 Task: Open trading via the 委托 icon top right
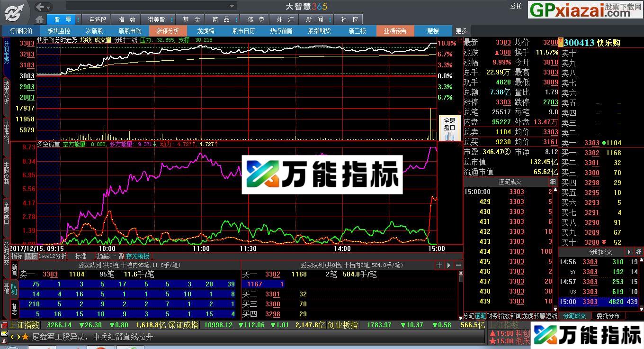tap(516, 7)
